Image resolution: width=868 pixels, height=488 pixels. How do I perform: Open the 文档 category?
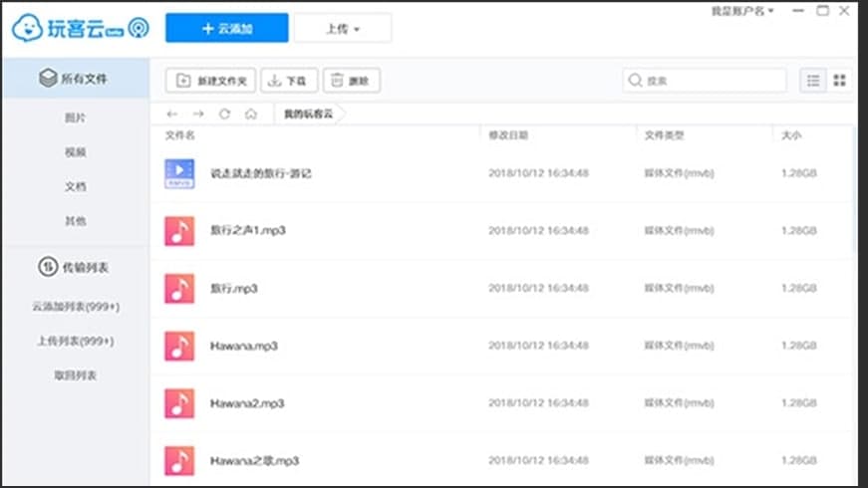pyautogui.click(x=76, y=186)
